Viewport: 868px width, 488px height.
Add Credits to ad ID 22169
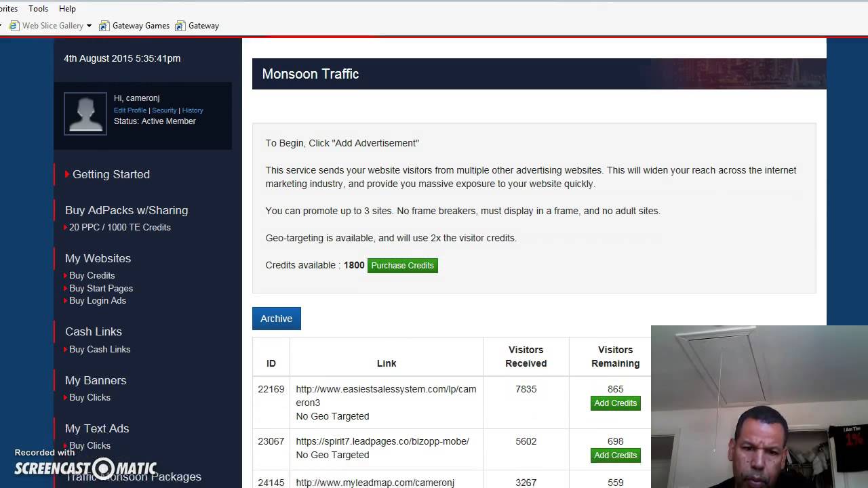[616, 403]
